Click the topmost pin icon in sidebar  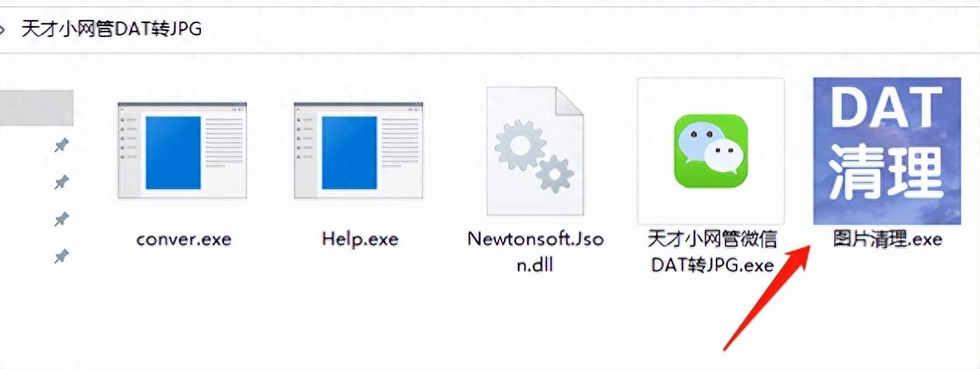(x=61, y=145)
